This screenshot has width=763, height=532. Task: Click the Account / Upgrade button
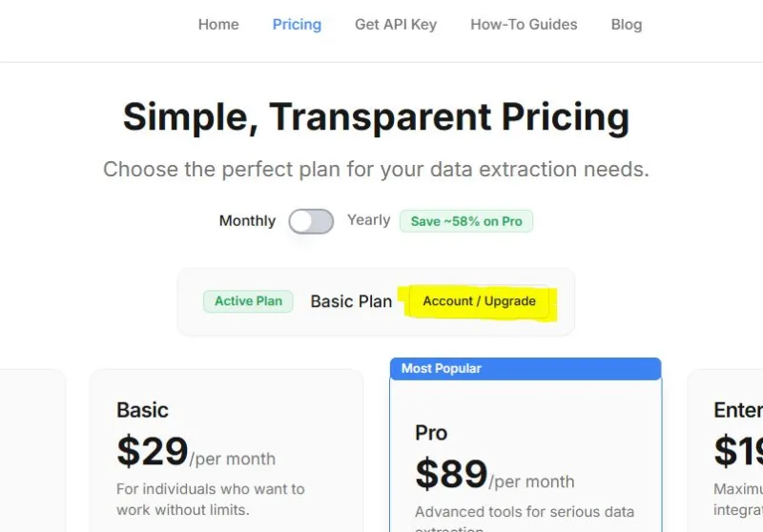[x=479, y=301]
